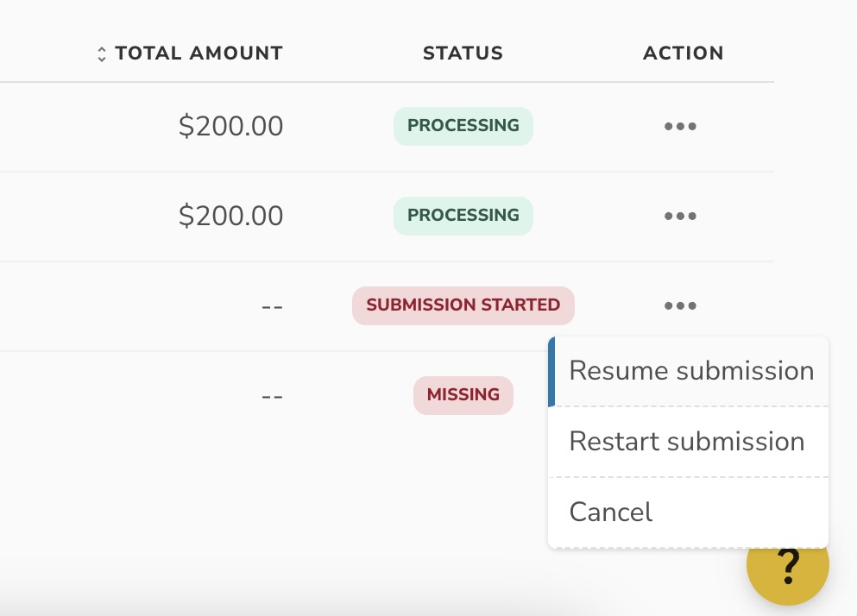Click the three-dot icon in the Submission Started row
This screenshot has height=616, width=857.
pos(680,306)
